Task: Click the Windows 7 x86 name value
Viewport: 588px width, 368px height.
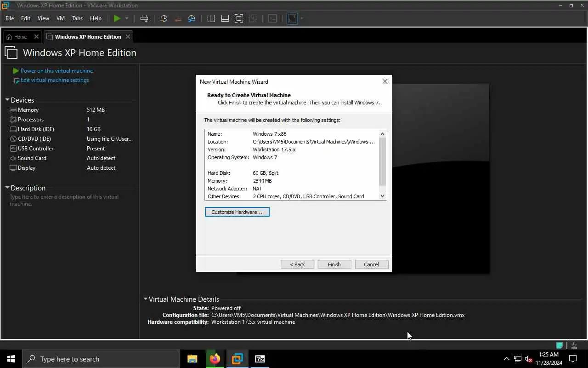Action: tap(270, 134)
